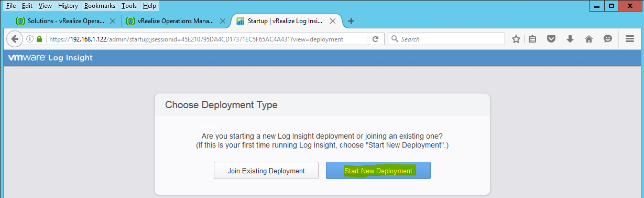The image size is (644, 198).
Task: Minimize the browser window
Action: coord(597,5)
